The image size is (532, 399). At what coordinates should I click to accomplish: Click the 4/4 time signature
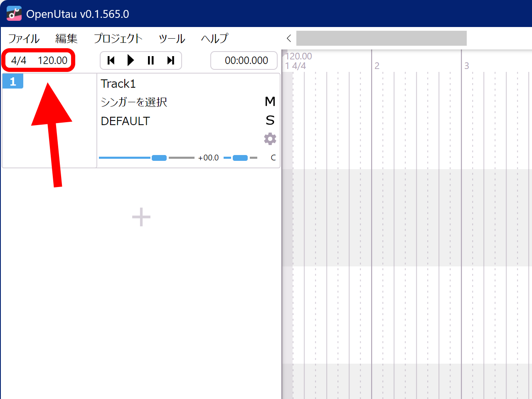click(x=19, y=61)
